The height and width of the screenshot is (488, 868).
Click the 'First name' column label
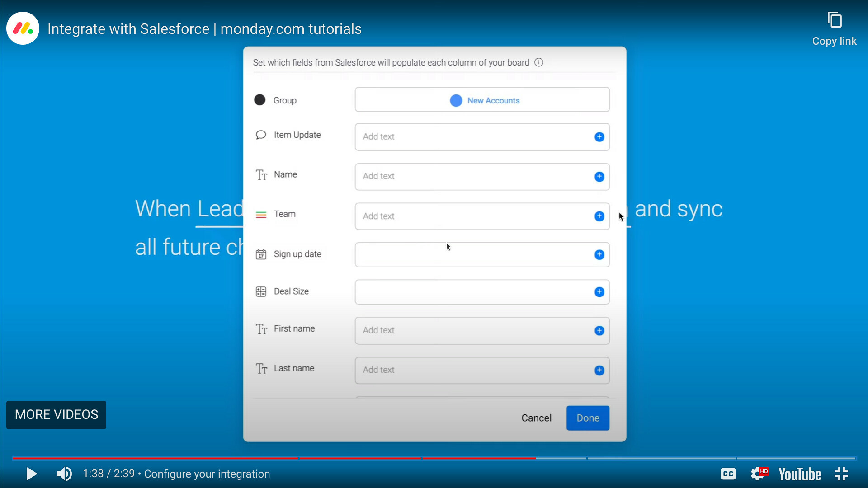pyautogui.click(x=294, y=329)
